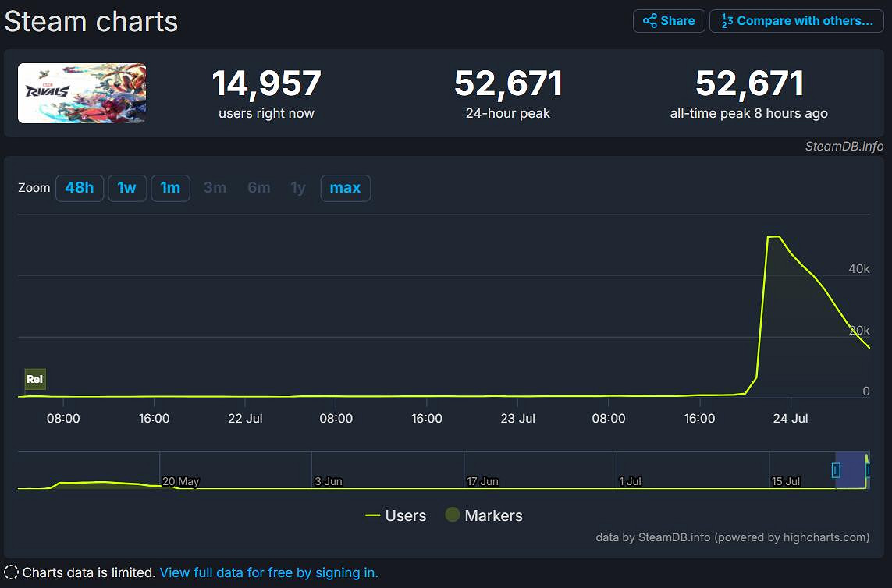
Task: Toggle the Markers series in legend
Action: pyautogui.click(x=484, y=515)
